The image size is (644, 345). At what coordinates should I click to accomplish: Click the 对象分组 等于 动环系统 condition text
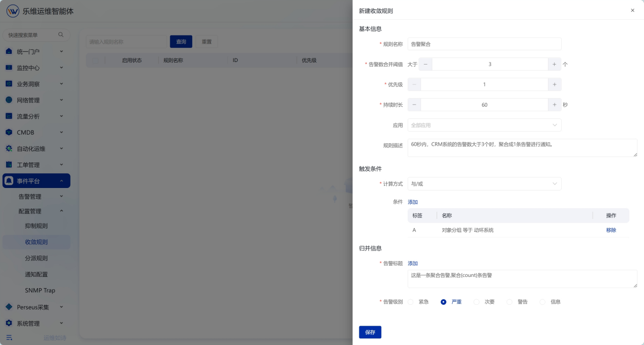pyautogui.click(x=468, y=230)
